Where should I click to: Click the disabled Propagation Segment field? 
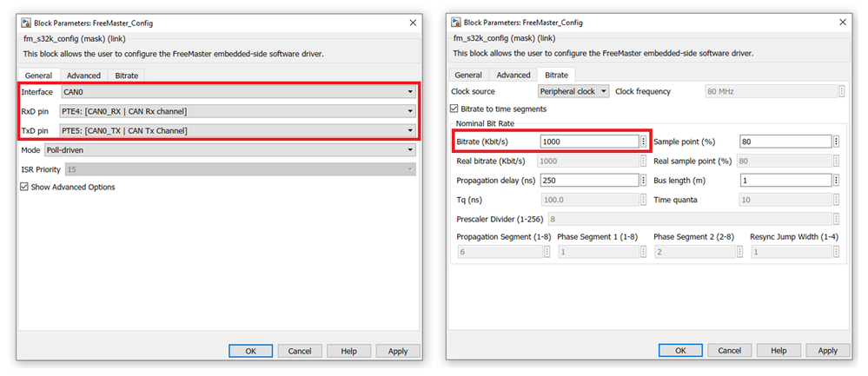[500, 252]
